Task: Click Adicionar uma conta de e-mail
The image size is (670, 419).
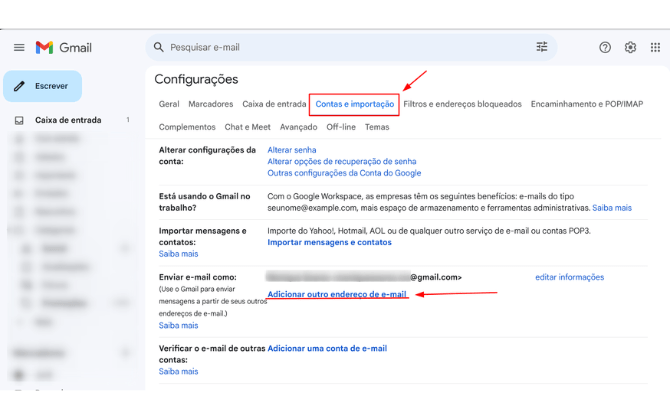Action: pyautogui.click(x=327, y=349)
